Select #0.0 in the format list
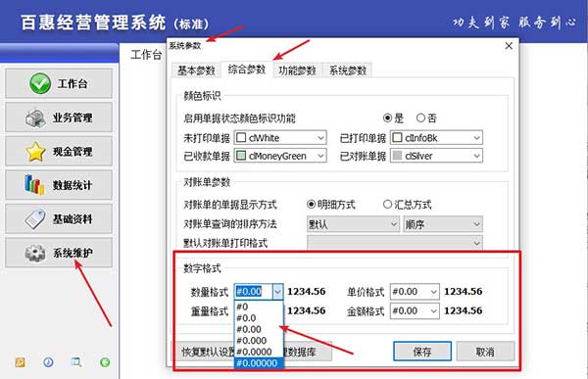 click(x=259, y=318)
